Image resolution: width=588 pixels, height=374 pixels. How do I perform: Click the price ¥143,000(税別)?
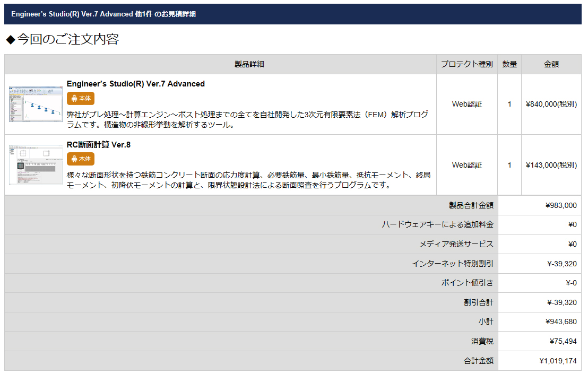[x=551, y=165]
